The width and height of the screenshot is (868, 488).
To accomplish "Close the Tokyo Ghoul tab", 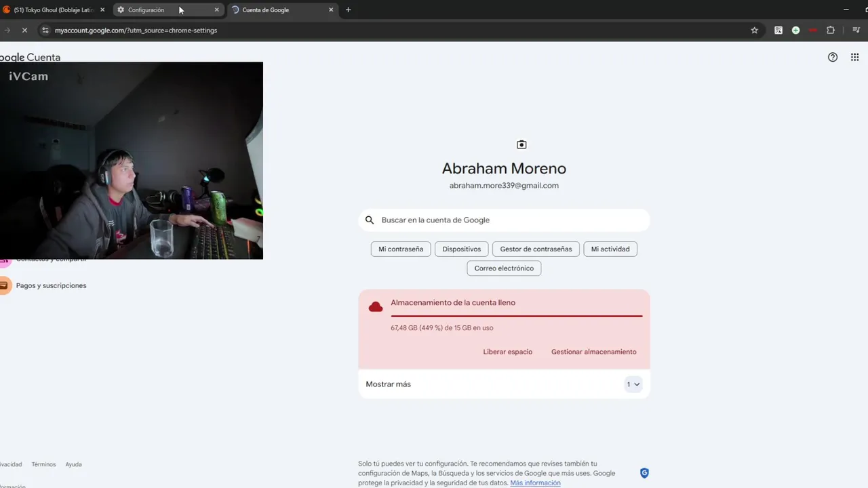I will (103, 10).
